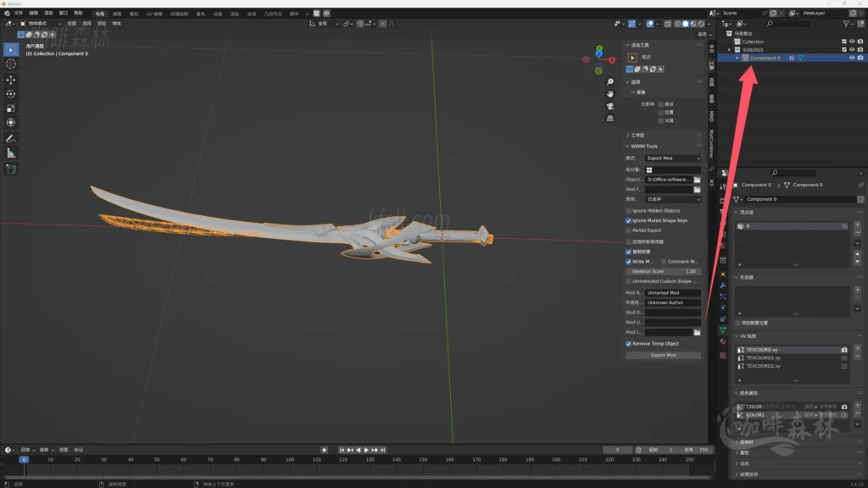868x488 pixels.
Task: Switch to the UV 编辑 workspace tab
Action: pos(155,14)
